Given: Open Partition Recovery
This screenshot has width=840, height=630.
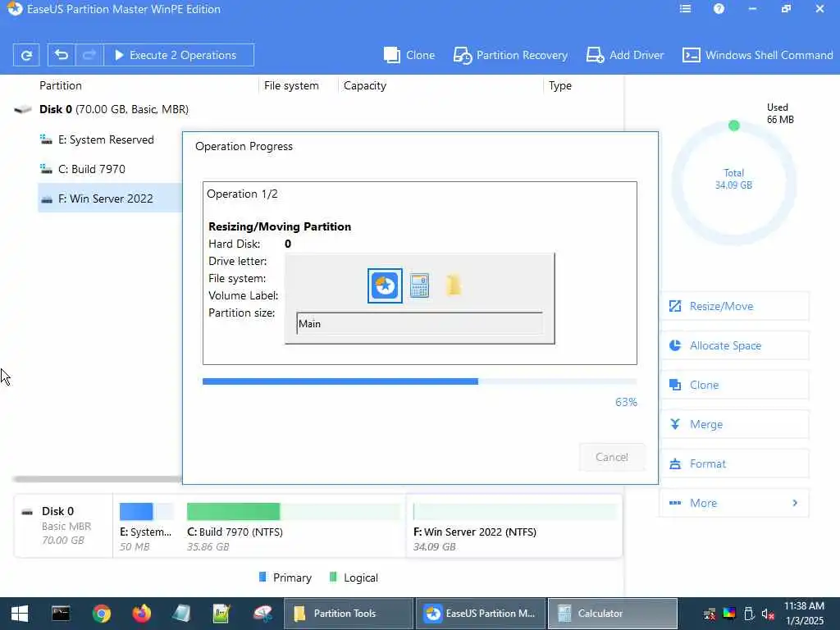Looking at the screenshot, I should (510, 55).
